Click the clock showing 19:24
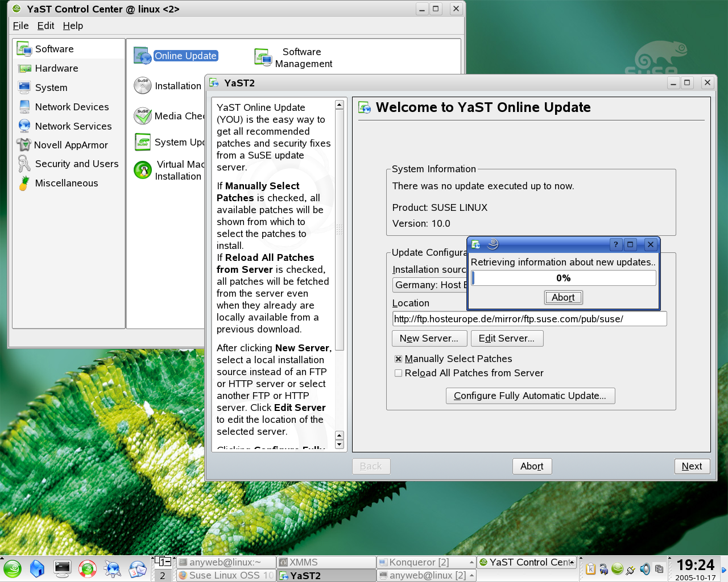The width and height of the screenshot is (728, 582). 695,565
